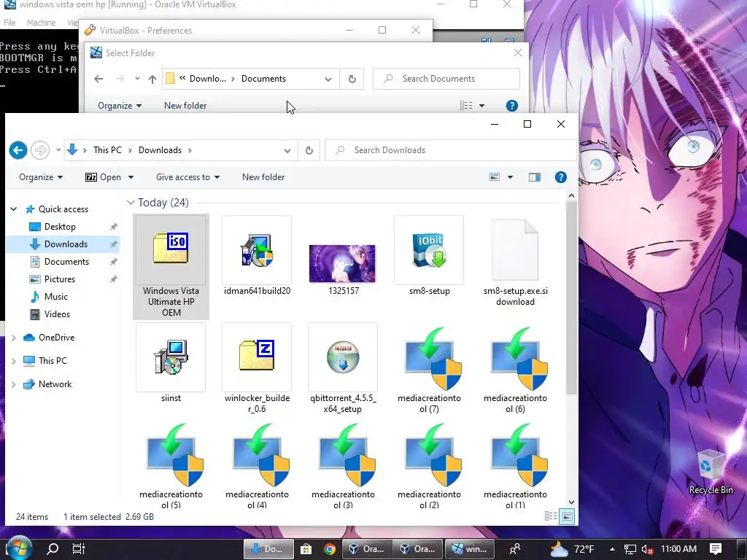Viewport: 747px width, 560px height.
Task: Click the Change your view icon button
Action: (x=495, y=177)
